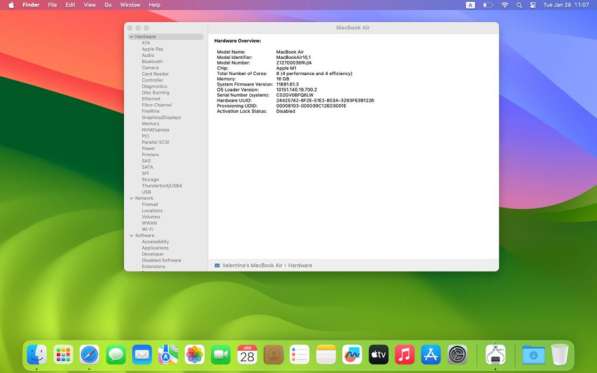The width and height of the screenshot is (597, 373).
Task: Collapse the Hardware section triangle
Action: click(131, 37)
